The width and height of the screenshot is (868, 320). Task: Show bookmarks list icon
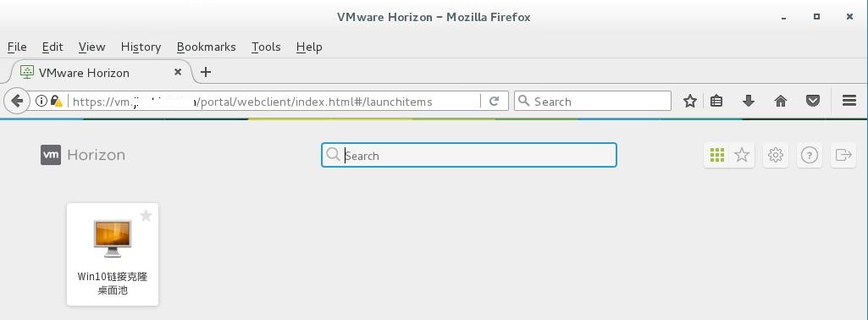(x=716, y=101)
